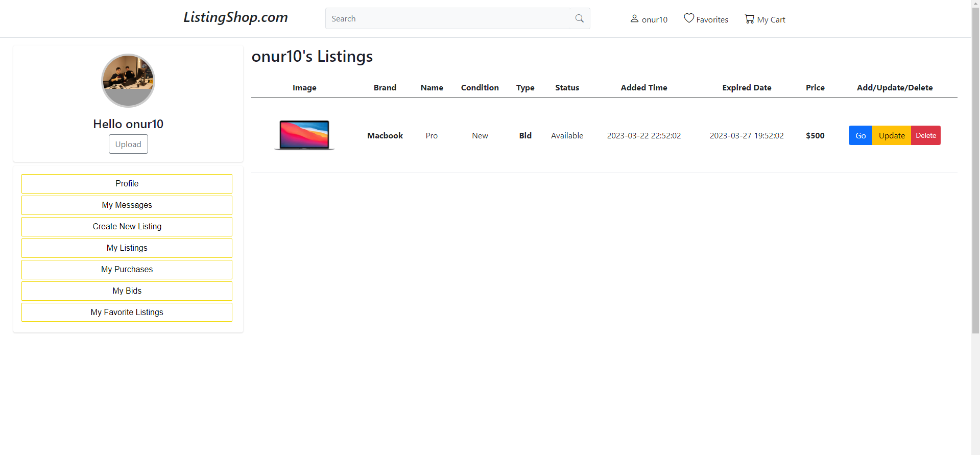Open the Profile menu item
Image resolution: width=980 pixels, height=455 pixels.
(x=127, y=184)
